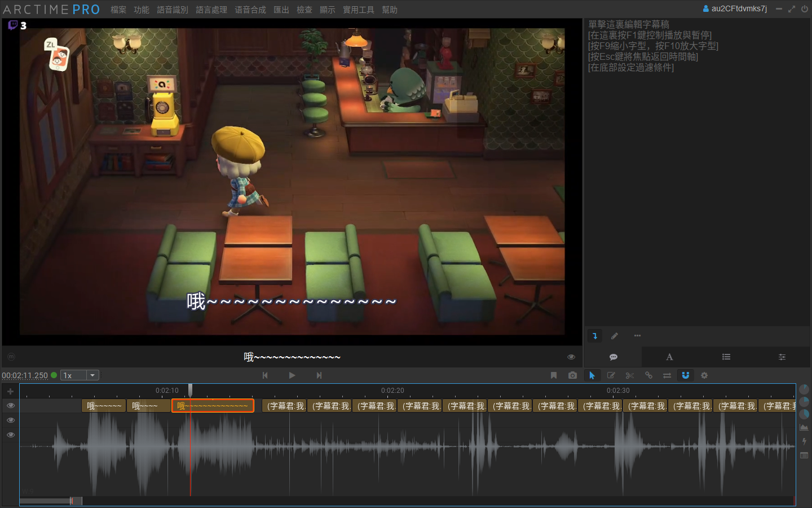812x508 pixels.
Task: Switch to the letter A style tab
Action: [669, 357]
